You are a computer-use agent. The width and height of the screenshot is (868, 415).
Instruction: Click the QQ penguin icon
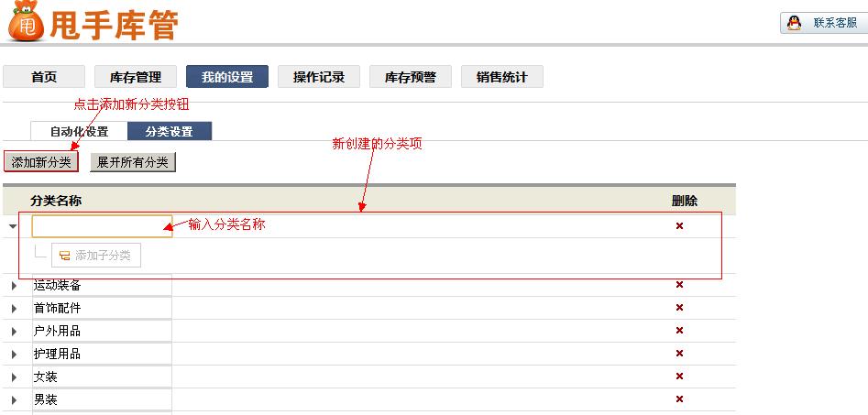click(x=794, y=23)
